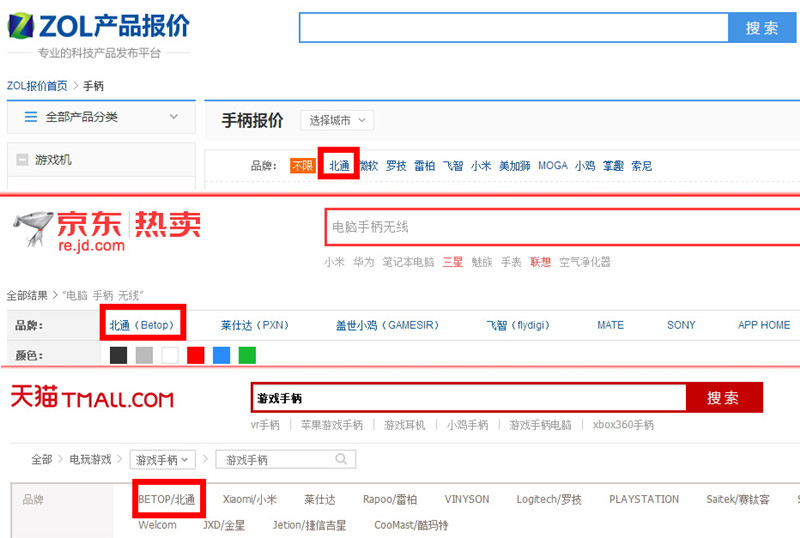Click JD hot keyword 手表

[511, 262]
